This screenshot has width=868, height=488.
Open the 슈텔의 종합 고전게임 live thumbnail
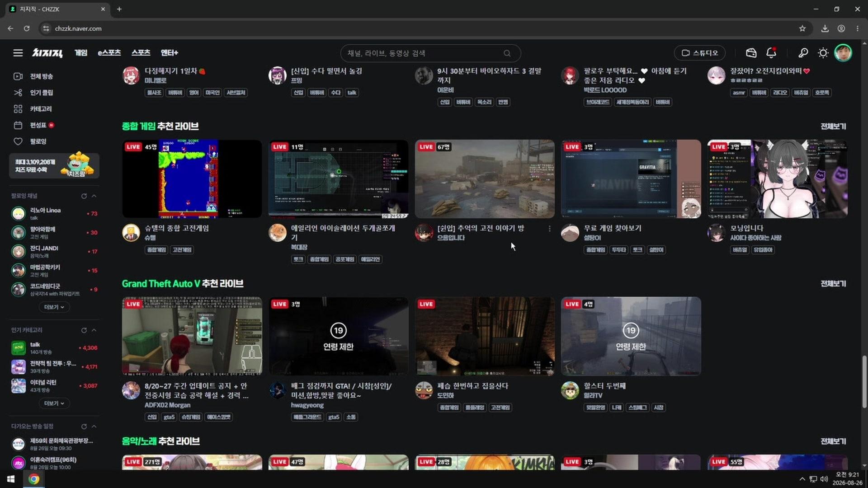192,179
